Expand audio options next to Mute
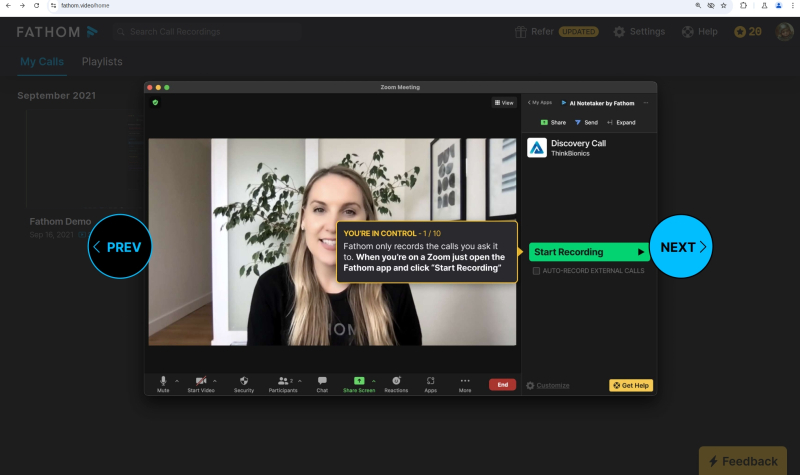800x475 pixels. (x=177, y=381)
